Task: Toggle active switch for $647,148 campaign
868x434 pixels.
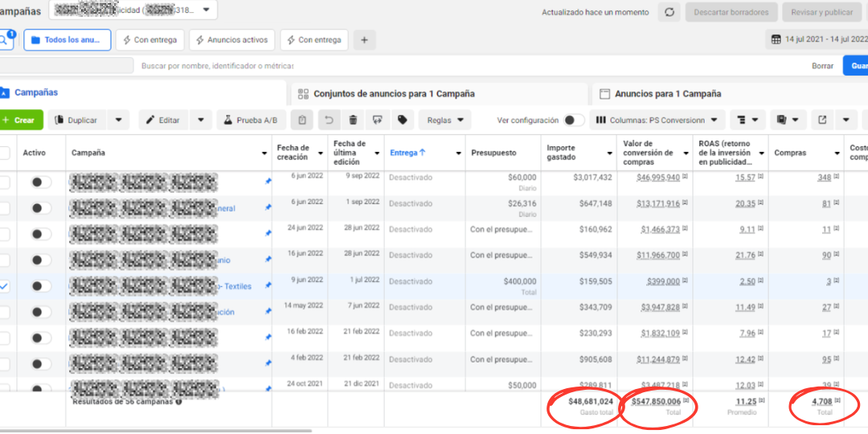Action: [x=41, y=208]
